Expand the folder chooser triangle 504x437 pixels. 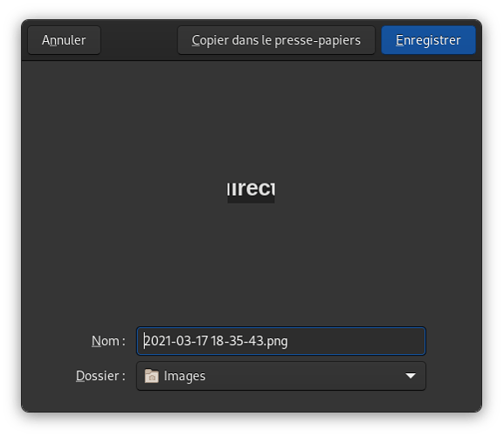411,376
